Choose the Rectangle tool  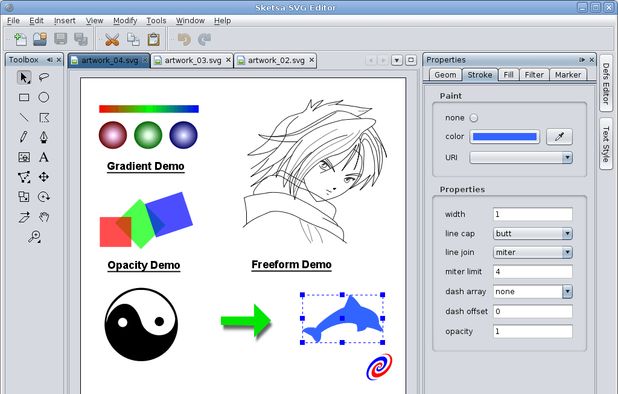[x=24, y=97]
